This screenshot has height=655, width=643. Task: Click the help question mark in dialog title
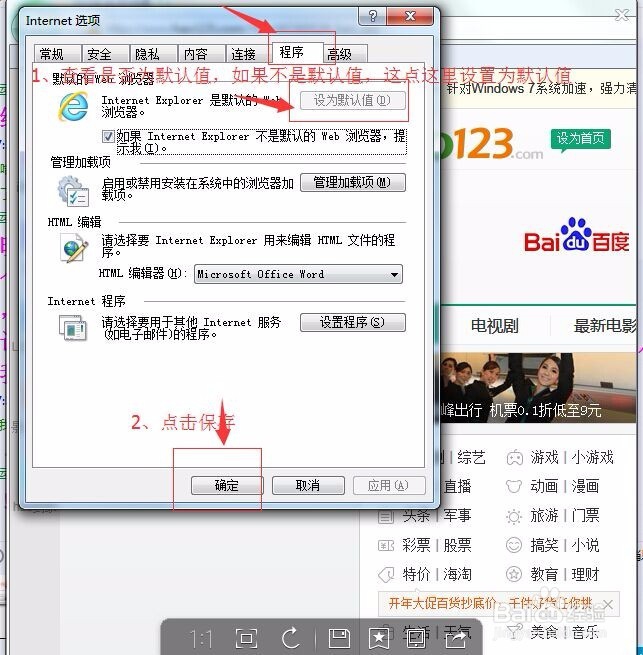tap(372, 16)
